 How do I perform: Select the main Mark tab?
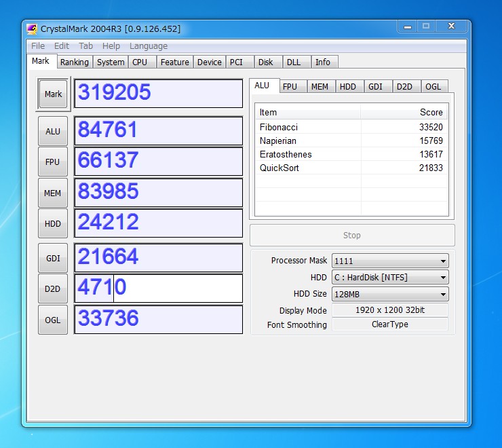tap(41, 61)
